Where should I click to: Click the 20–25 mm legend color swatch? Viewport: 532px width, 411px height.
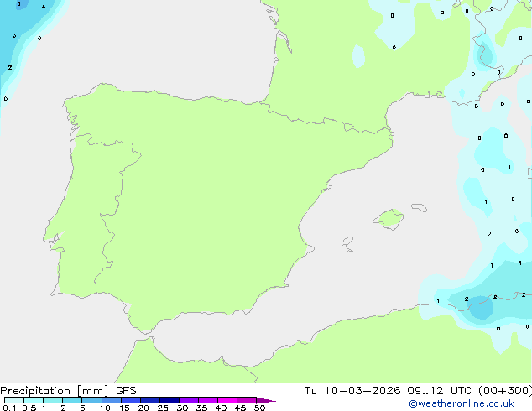150,400
